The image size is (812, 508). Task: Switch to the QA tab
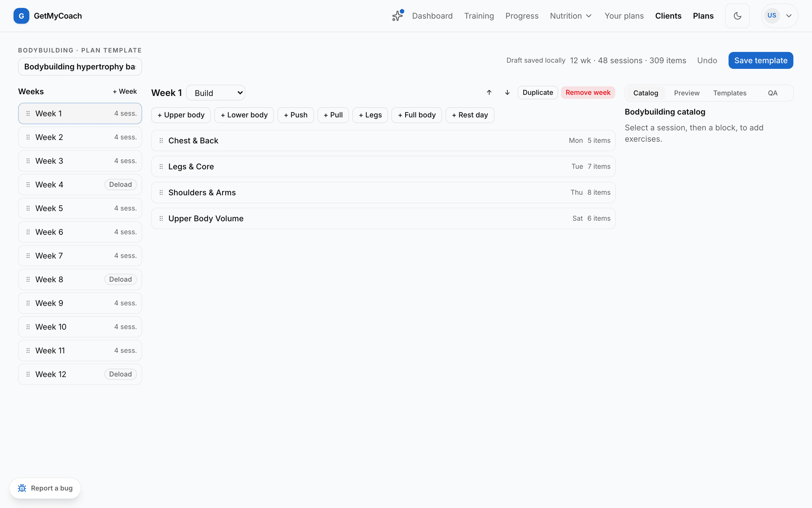[x=773, y=93]
